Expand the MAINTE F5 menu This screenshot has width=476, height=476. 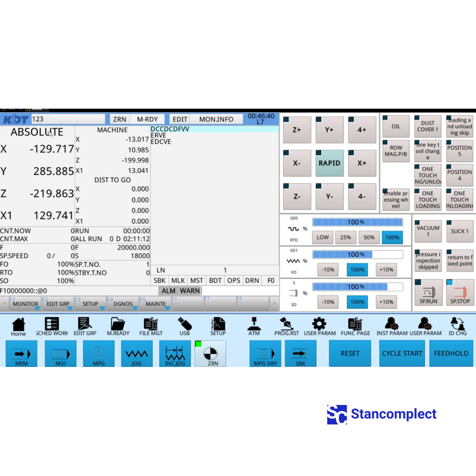(155, 304)
